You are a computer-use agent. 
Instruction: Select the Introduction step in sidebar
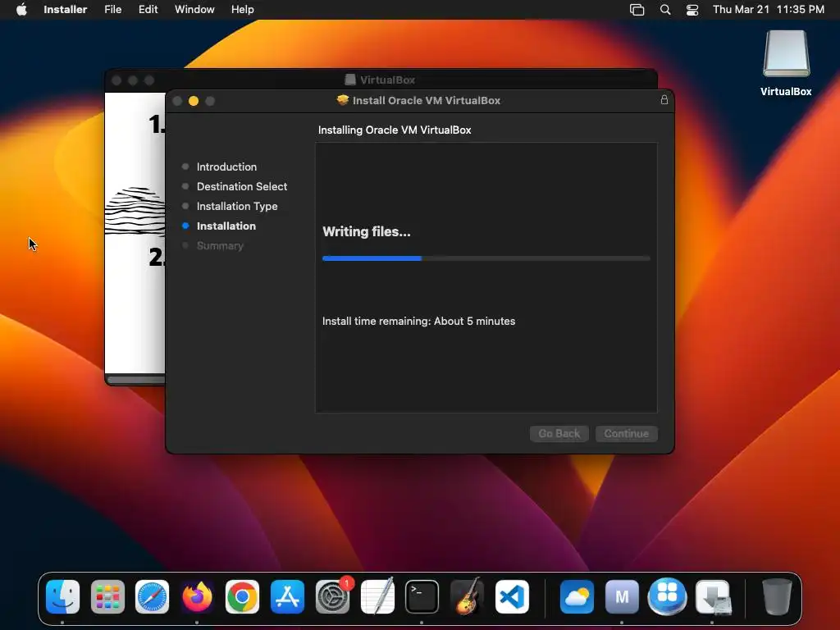[x=226, y=167]
